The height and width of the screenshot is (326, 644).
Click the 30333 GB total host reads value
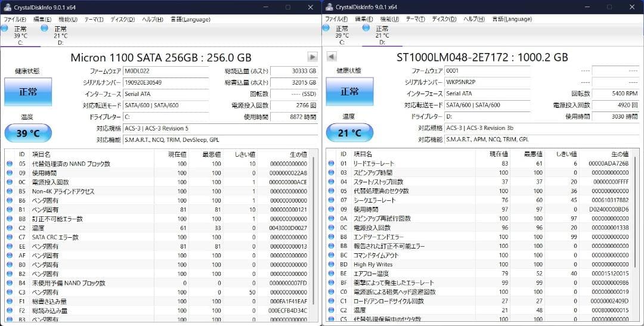(294, 70)
